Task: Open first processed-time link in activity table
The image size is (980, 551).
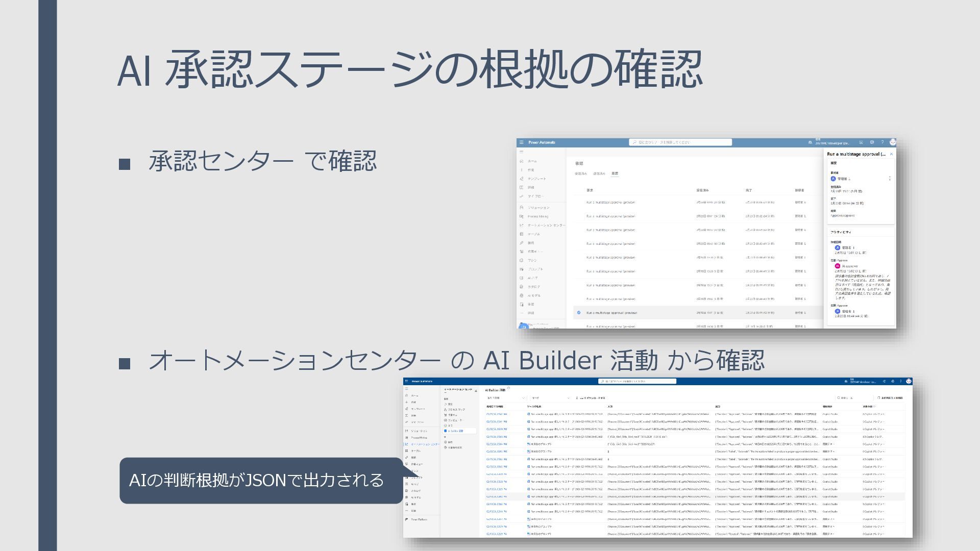Action: 496,414
